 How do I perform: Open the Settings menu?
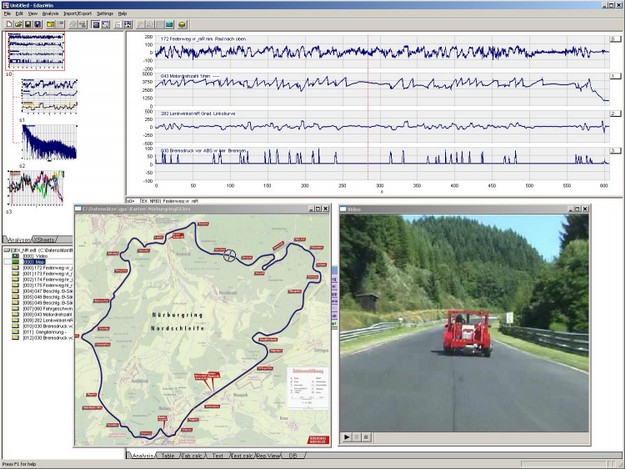coord(105,13)
